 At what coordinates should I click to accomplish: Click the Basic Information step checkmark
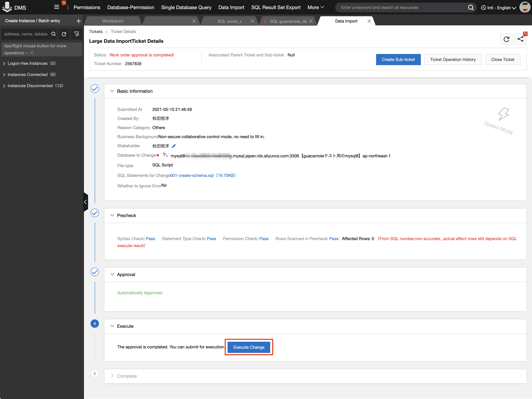[95, 89]
